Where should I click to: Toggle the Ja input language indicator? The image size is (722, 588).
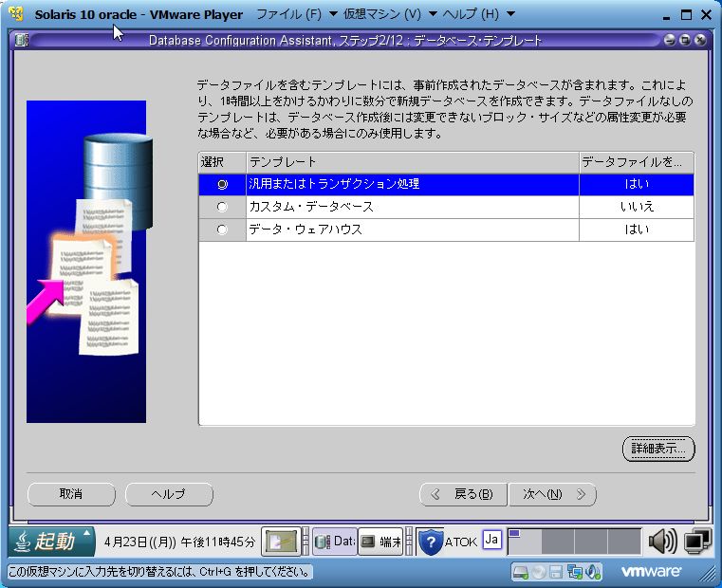click(491, 540)
